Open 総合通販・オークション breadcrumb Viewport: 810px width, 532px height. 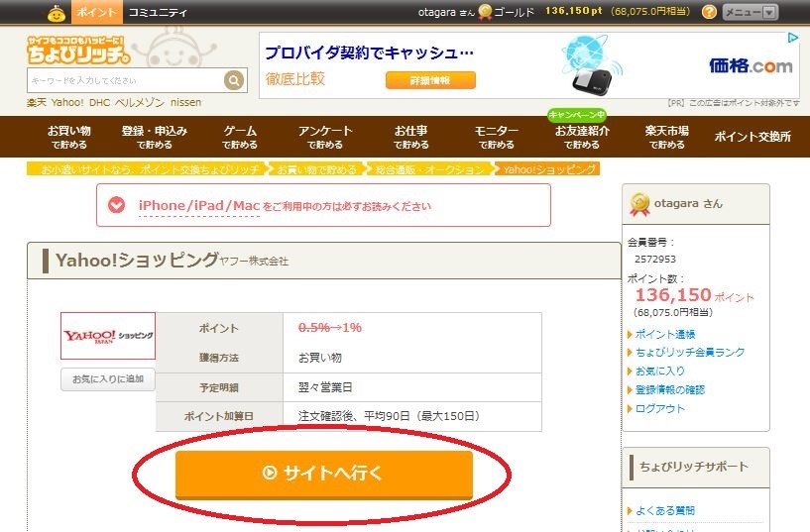pos(430,169)
